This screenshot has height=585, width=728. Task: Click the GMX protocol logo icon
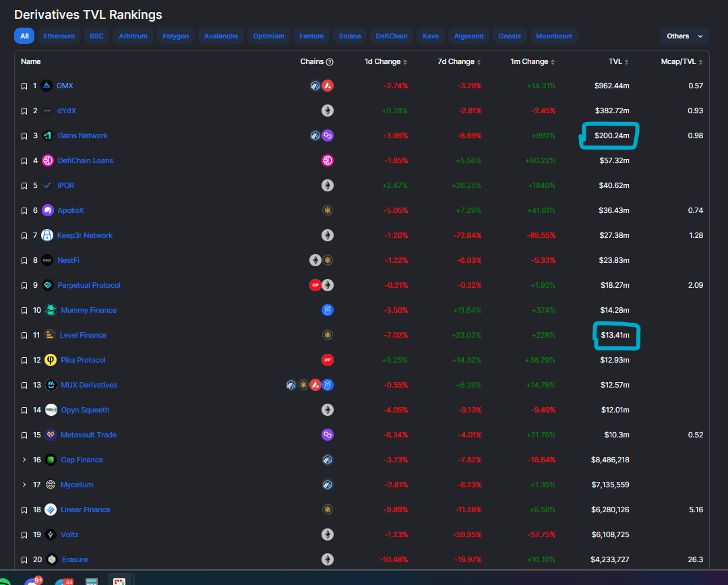pos(47,86)
